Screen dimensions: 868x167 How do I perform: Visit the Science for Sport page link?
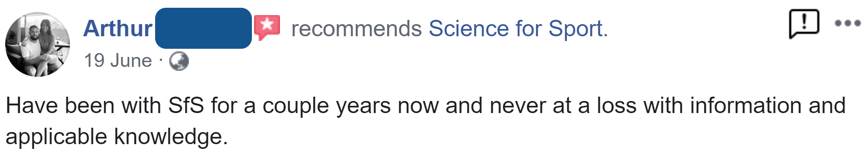click(x=518, y=29)
